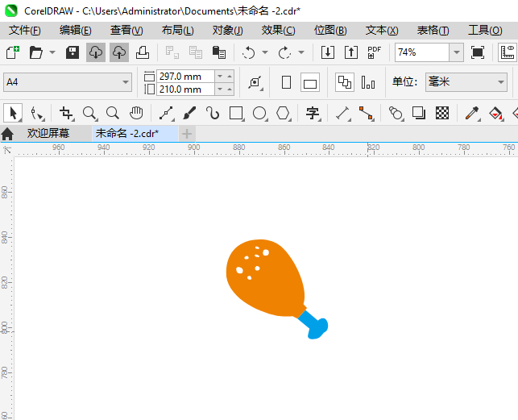Expand the open-file dropdown arrow

pos(52,52)
